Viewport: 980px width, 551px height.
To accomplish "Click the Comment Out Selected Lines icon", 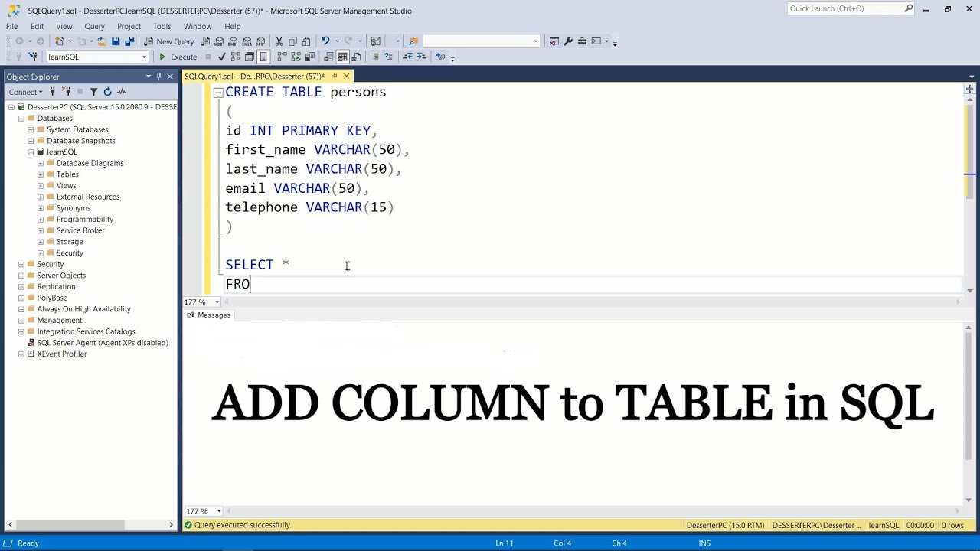I will click(x=375, y=57).
